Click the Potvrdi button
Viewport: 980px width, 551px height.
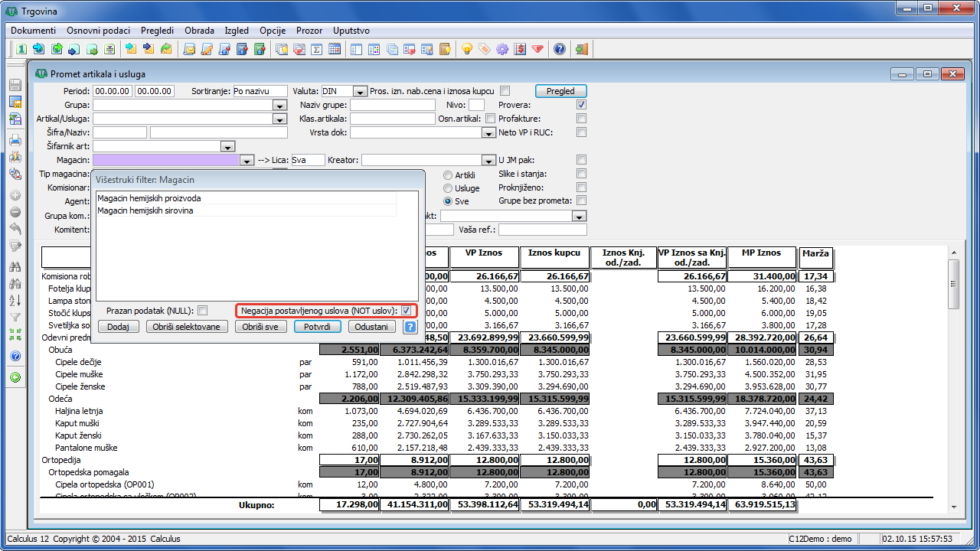(317, 327)
